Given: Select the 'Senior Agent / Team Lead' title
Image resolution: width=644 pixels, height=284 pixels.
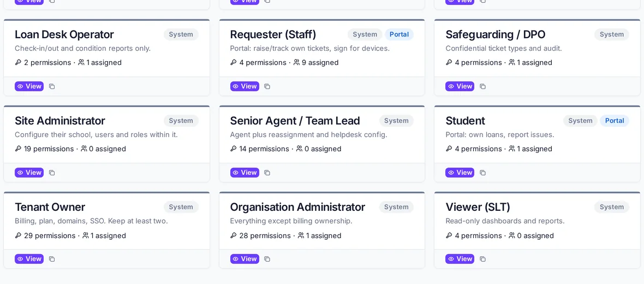Looking at the screenshot, I should click(295, 121).
